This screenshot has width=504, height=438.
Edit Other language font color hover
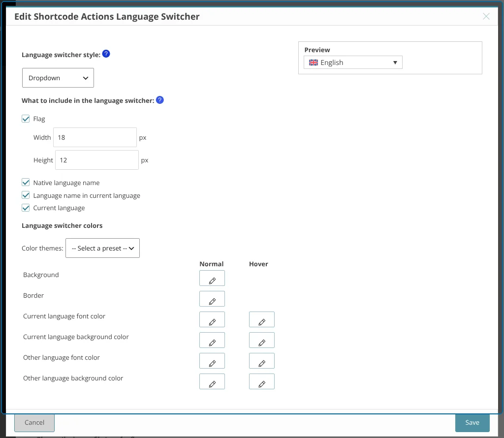coord(262,361)
